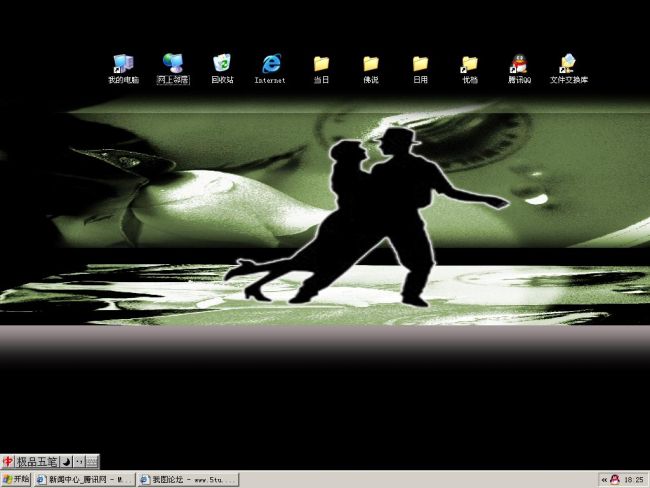
Task: Switch to 新闻中心_腾讯网 taskbar window
Action: (84, 480)
